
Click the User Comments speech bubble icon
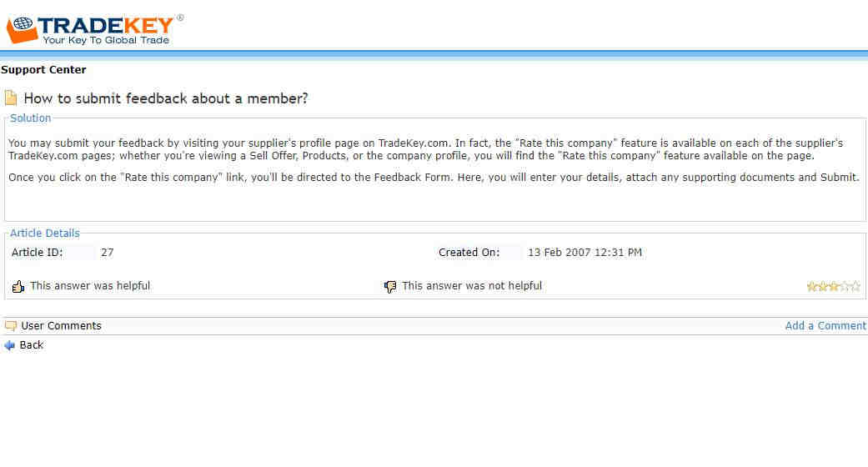coord(11,326)
